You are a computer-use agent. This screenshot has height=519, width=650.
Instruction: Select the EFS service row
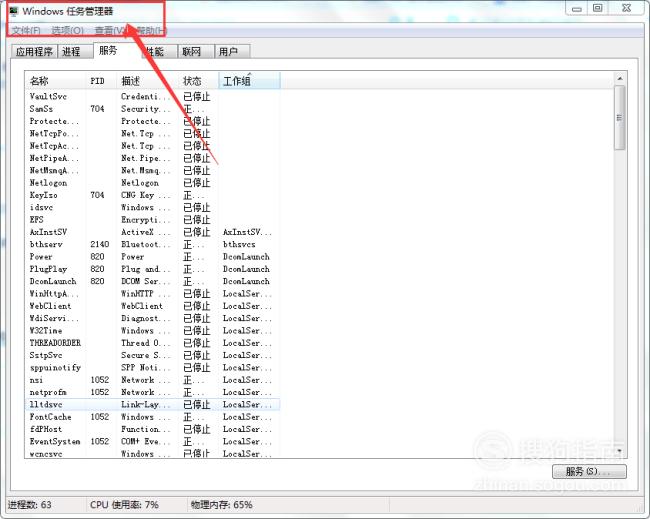tap(153, 220)
